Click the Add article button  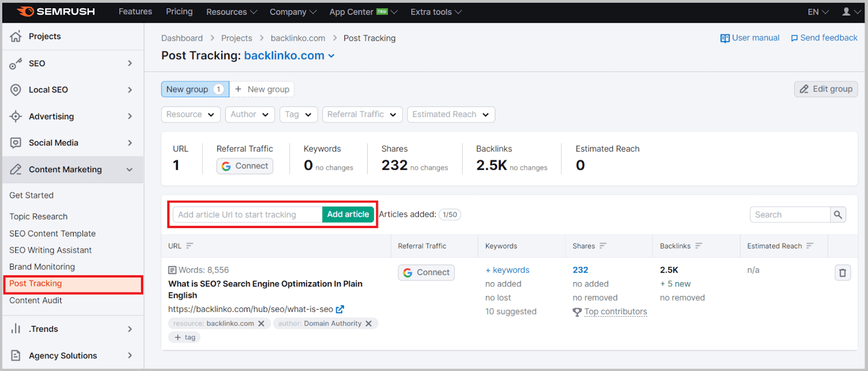pyautogui.click(x=348, y=214)
